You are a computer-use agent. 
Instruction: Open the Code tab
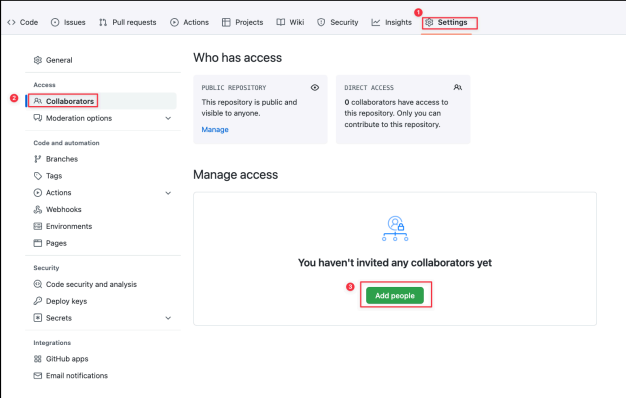pos(23,22)
